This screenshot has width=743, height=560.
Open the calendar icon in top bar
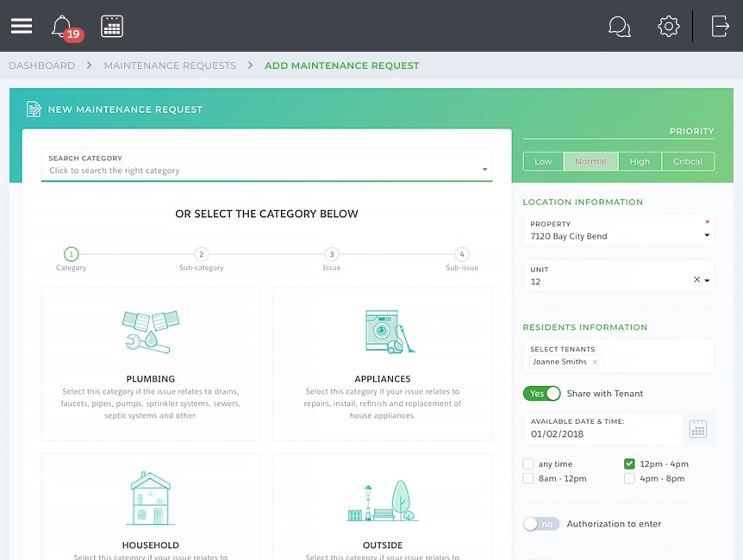pos(112,26)
